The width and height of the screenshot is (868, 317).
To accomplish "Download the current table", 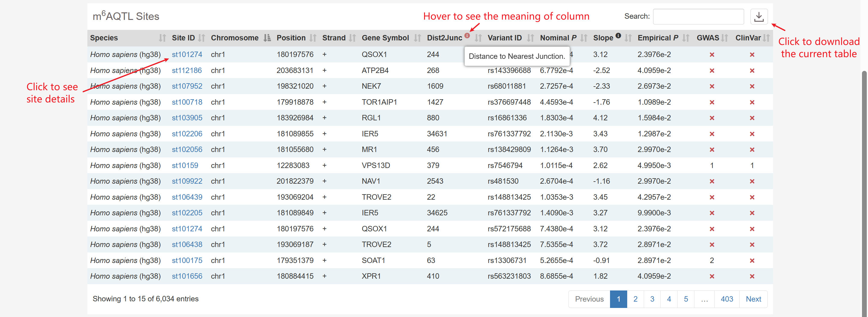I will point(759,17).
